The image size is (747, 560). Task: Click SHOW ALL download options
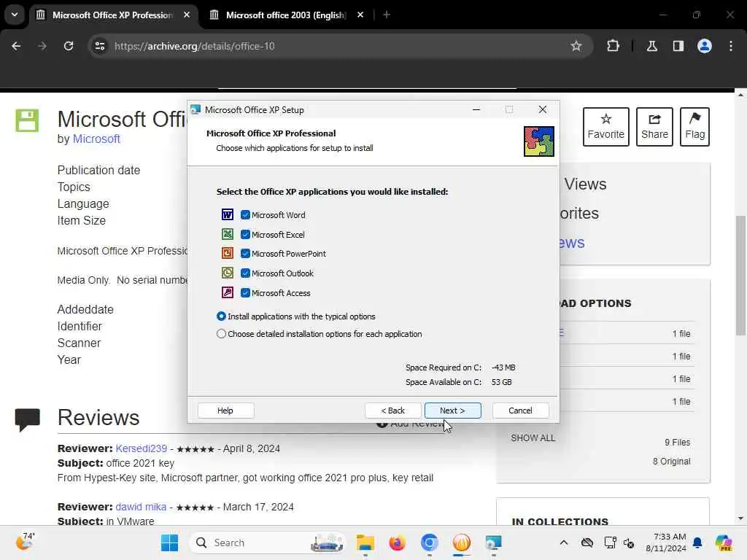[533, 438]
